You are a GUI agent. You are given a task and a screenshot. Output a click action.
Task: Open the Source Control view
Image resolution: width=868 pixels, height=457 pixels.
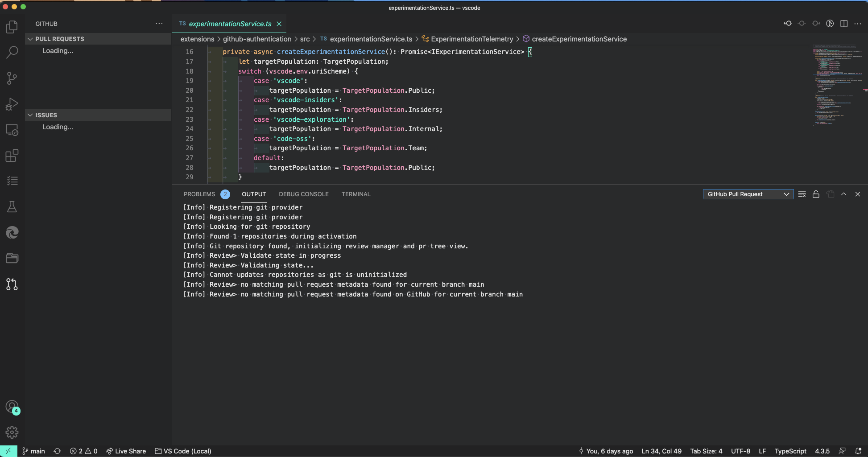(12, 78)
